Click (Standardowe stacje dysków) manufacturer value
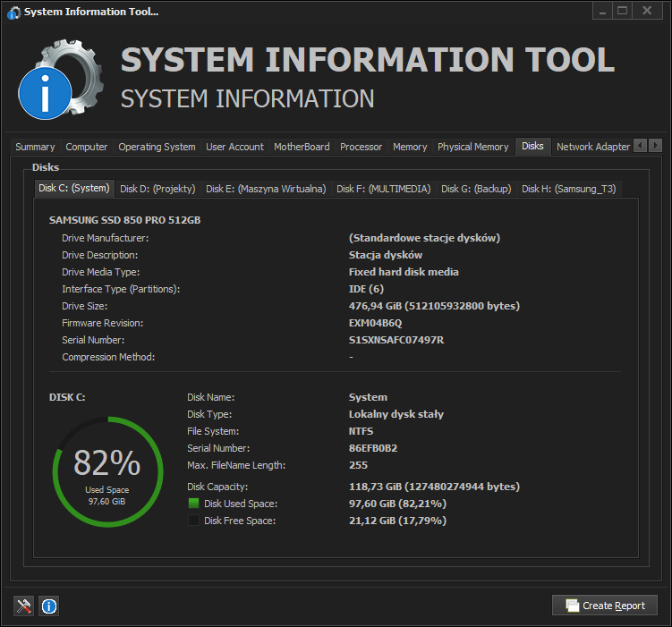 click(425, 238)
